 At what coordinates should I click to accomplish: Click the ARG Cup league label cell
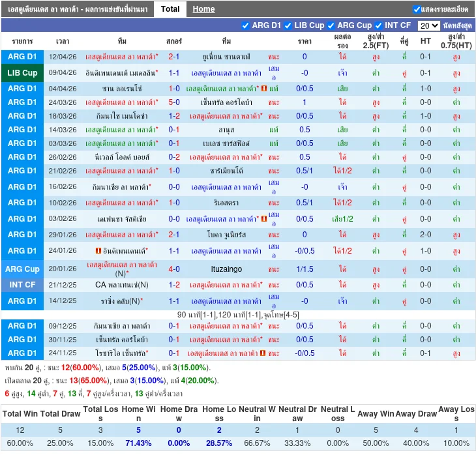point(22,269)
